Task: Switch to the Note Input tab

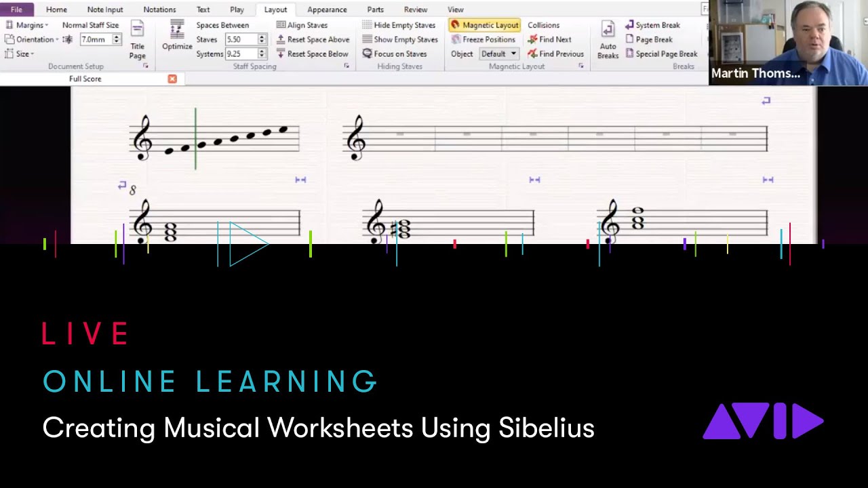Action: click(105, 9)
